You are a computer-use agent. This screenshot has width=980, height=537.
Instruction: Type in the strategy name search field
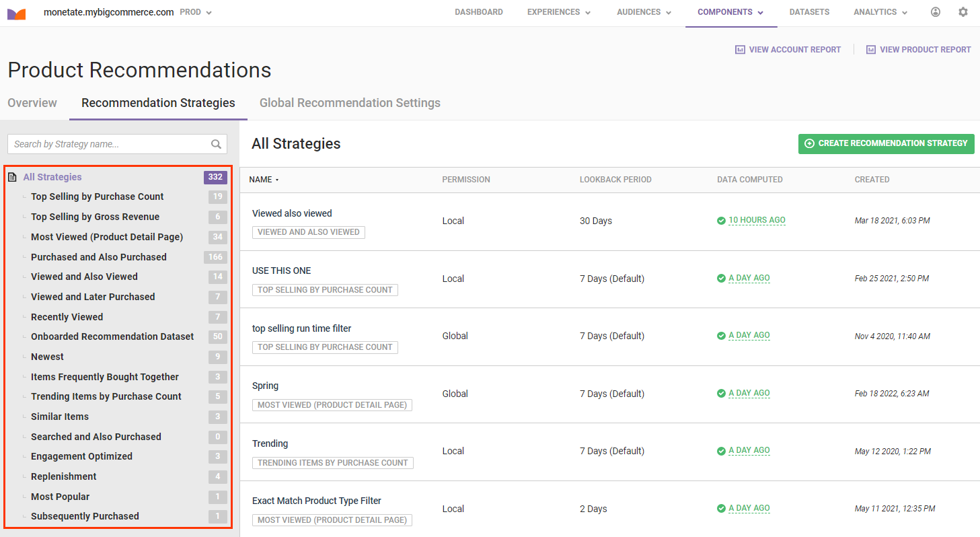pos(108,144)
